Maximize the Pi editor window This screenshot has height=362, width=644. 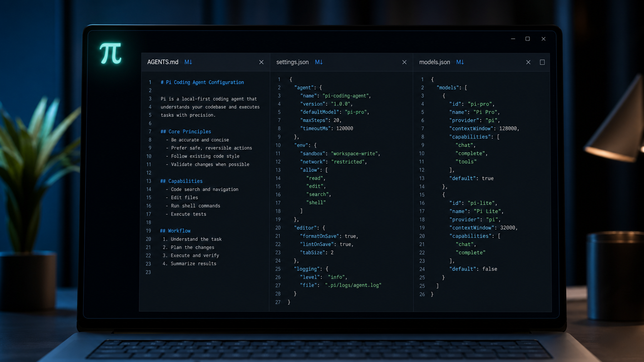[x=528, y=39]
